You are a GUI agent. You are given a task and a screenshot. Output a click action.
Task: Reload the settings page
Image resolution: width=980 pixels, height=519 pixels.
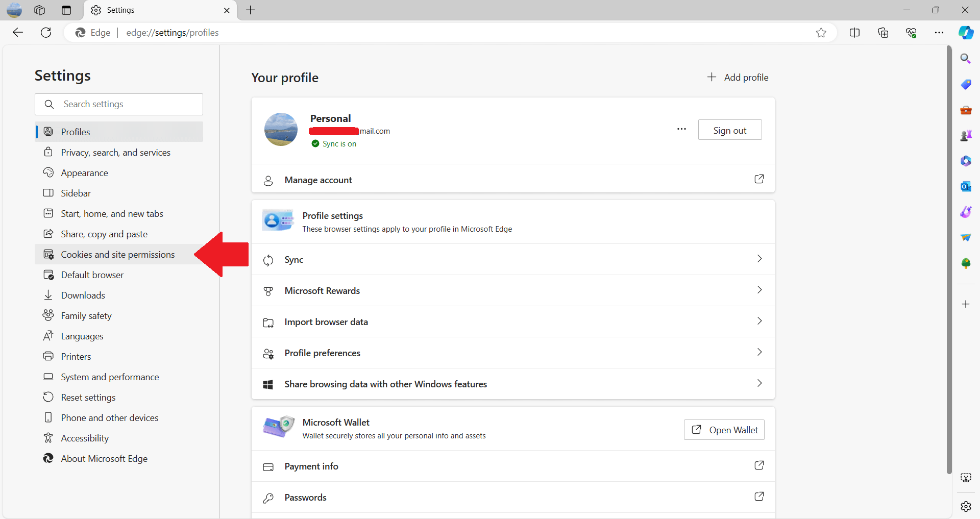click(46, 33)
